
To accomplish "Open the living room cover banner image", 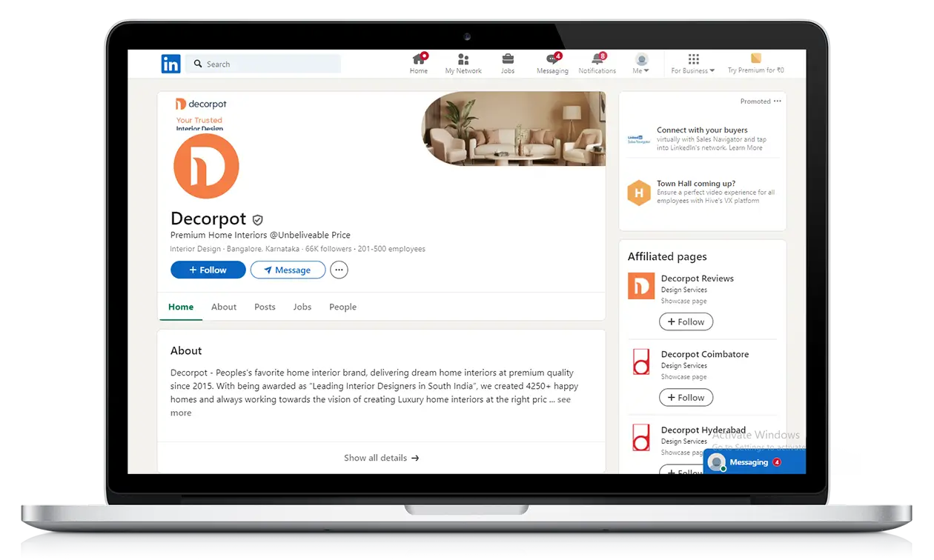I will 514,129.
